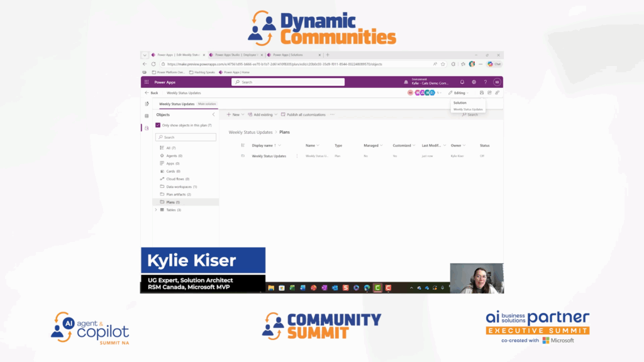
Task: Open the Weekly Status Updates breadcrumb link
Action: tap(184, 92)
